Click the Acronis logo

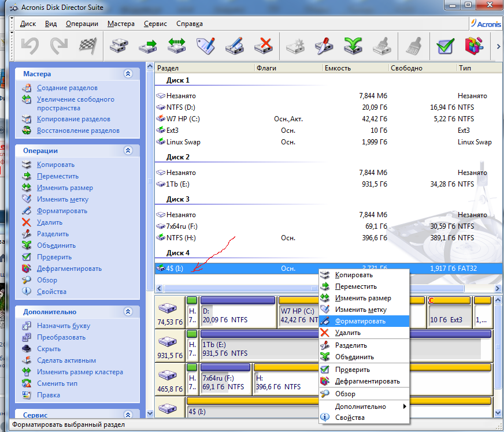(486, 24)
